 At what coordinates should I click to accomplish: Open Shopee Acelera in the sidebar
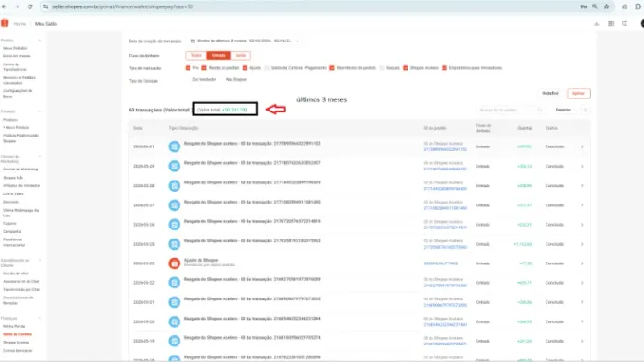click(16, 343)
